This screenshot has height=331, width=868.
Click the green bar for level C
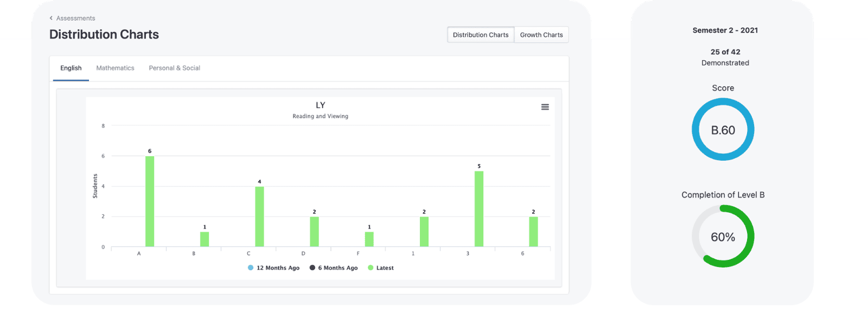[x=259, y=217]
